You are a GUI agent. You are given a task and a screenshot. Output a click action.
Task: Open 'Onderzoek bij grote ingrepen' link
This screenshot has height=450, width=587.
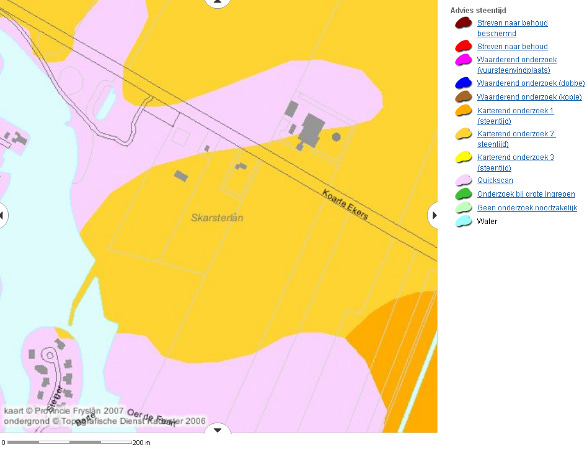pos(526,194)
